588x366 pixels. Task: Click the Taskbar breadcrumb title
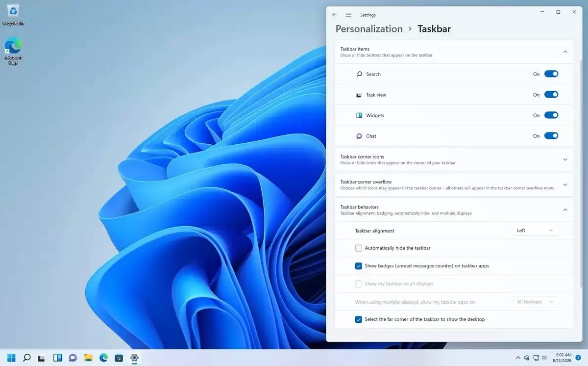[x=434, y=29]
